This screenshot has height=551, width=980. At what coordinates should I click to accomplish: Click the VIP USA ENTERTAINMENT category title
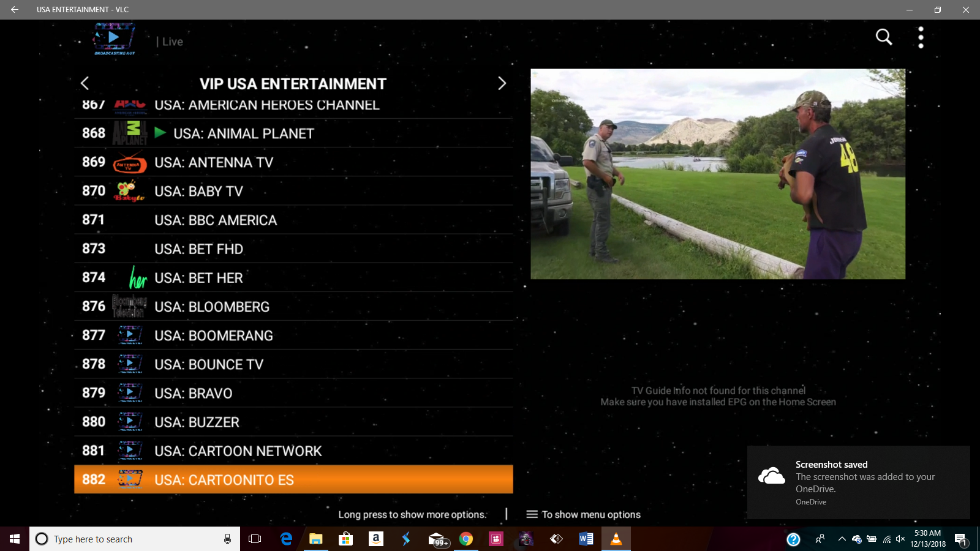[x=293, y=84]
